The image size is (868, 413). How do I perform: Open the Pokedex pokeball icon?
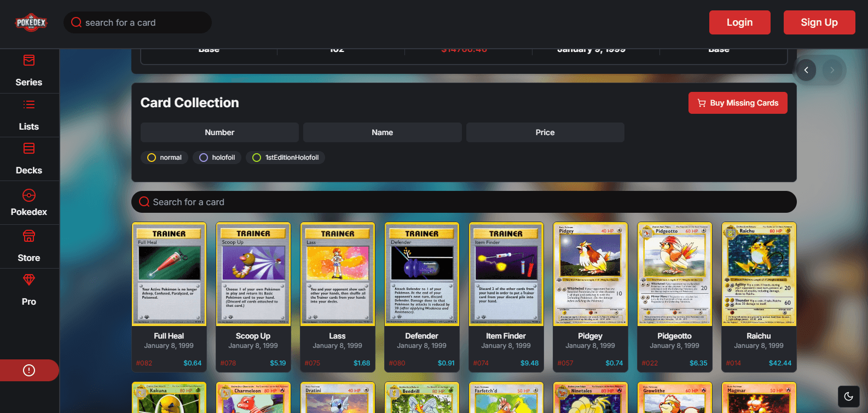pyautogui.click(x=29, y=195)
